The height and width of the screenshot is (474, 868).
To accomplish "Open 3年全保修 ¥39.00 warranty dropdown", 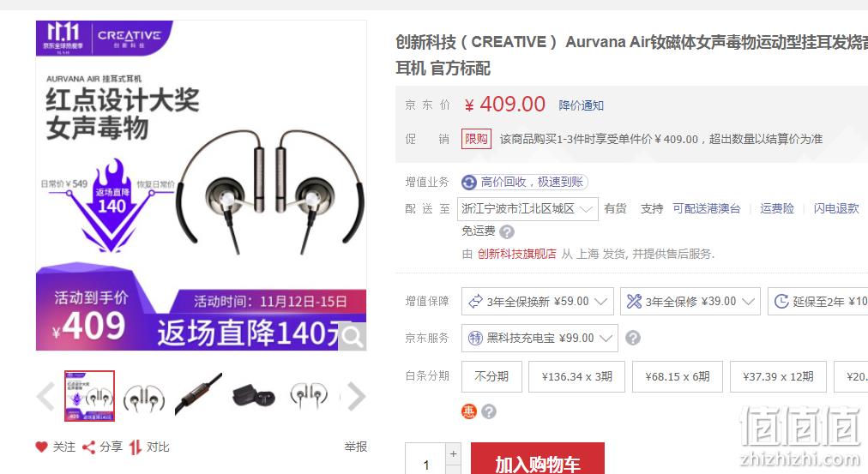I will coord(690,302).
